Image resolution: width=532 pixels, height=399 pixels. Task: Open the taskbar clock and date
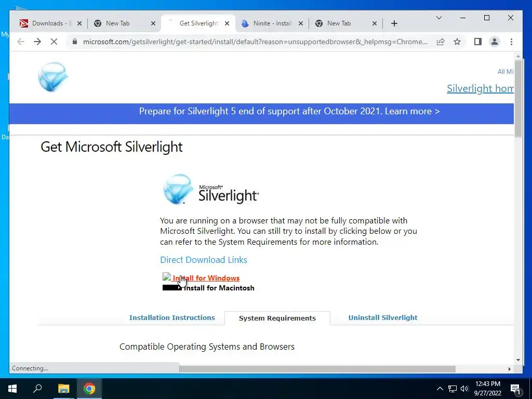click(487, 389)
